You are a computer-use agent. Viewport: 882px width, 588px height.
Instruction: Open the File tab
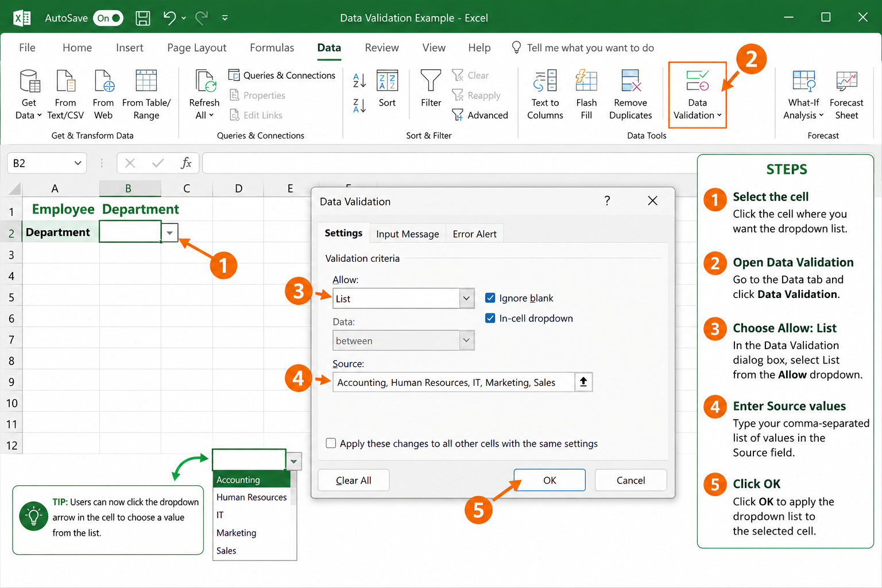pos(27,48)
